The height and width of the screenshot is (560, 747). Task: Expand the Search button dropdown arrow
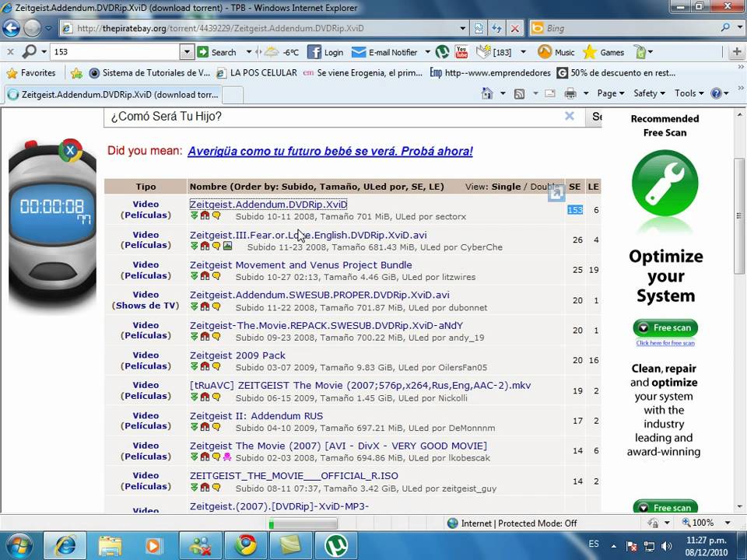pos(249,52)
